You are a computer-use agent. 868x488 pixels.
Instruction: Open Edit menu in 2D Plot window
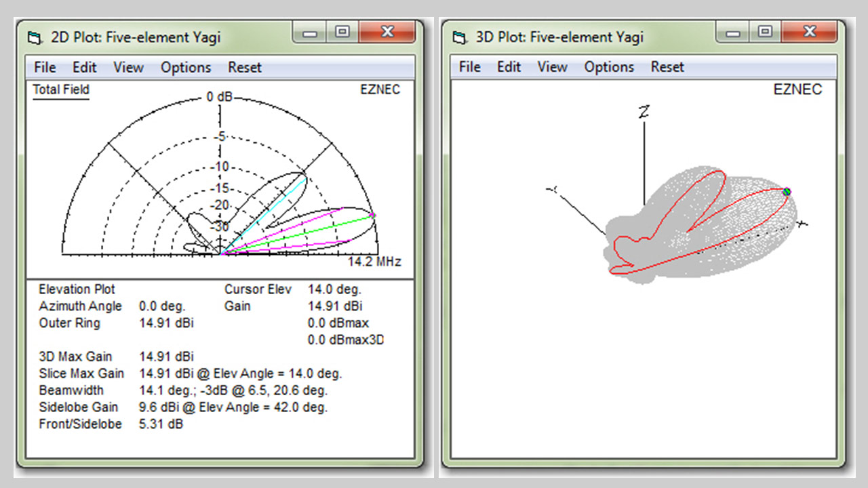(85, 67)
